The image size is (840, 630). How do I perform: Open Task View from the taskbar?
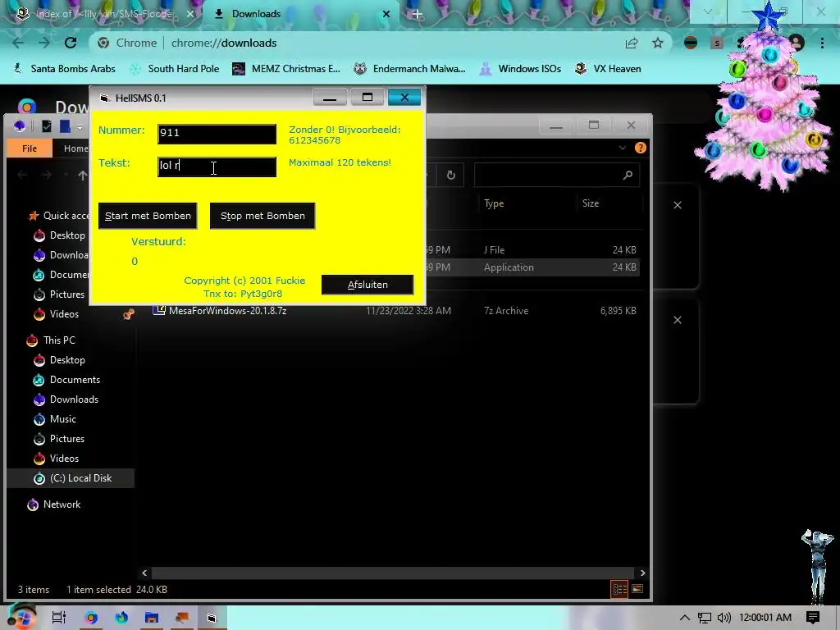click(x=59, y=618)
